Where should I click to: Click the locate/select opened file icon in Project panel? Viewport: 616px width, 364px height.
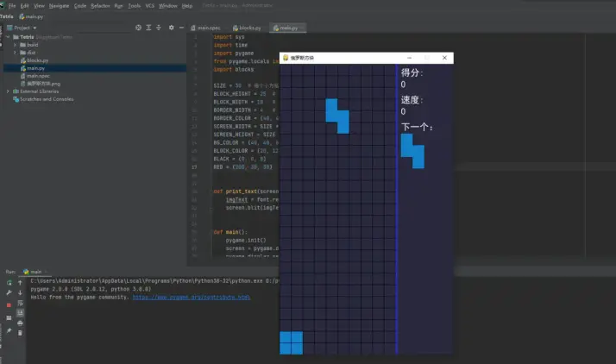(x=138, y=28)
